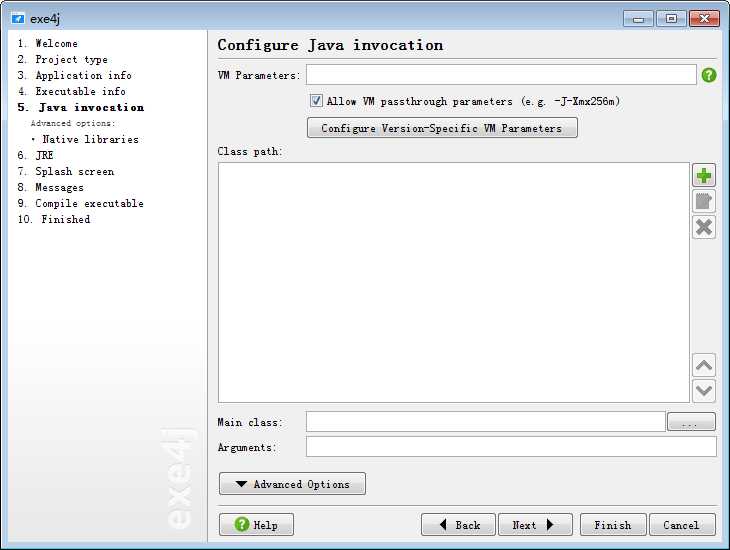This screenshot has height=550, width=730.
Task: Go to step 3 Application info
Action: 74,75
